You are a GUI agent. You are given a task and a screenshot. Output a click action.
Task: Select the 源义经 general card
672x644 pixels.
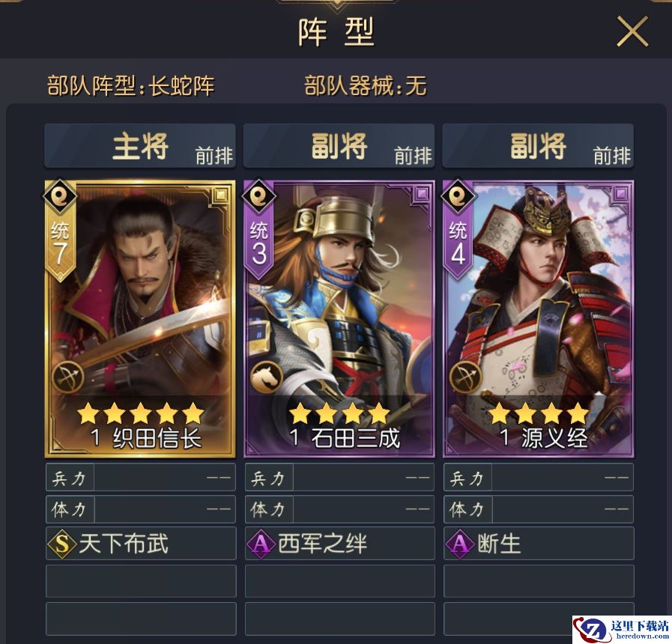click(x=538, y=319)
